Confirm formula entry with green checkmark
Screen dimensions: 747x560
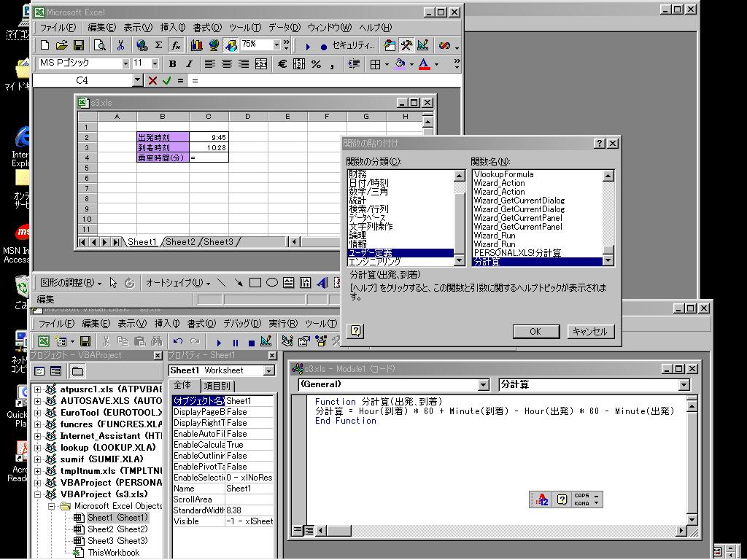point(166,80)
